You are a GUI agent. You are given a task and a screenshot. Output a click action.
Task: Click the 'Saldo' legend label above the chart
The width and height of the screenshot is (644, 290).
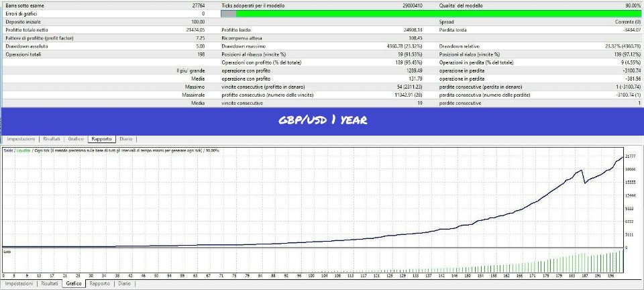[8, 151]
